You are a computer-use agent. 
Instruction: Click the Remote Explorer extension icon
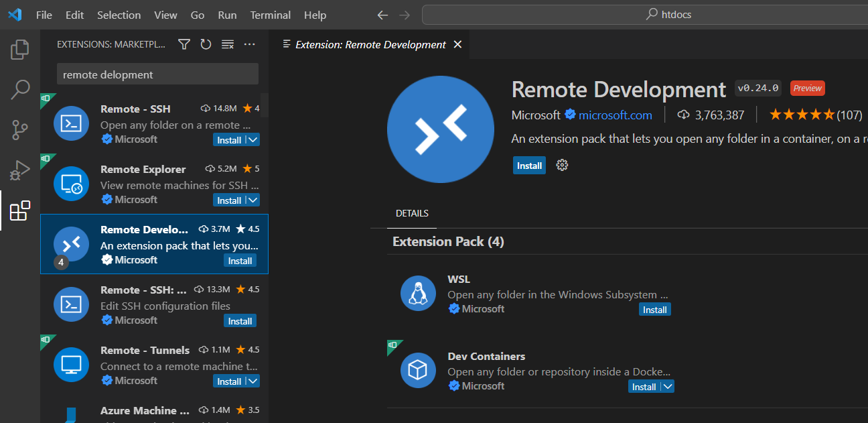coord(71,184)
